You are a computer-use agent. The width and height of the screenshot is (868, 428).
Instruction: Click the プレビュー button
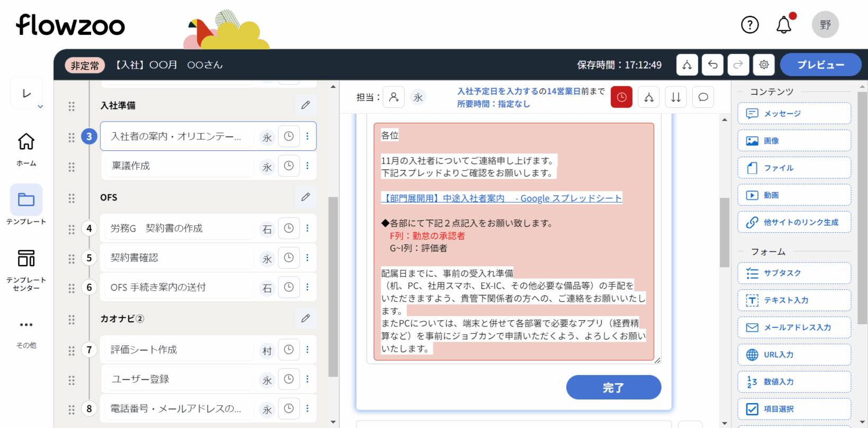(x=820, y=65)
